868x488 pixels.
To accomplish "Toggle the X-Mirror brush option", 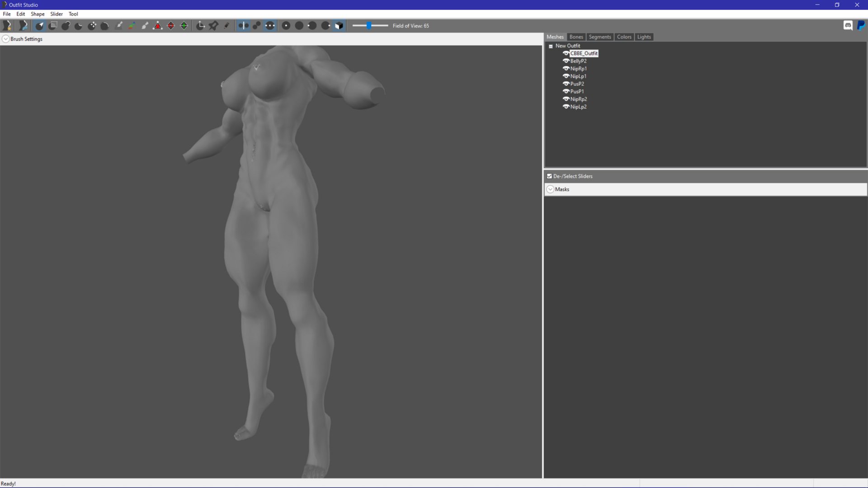I will coord(243,26).
